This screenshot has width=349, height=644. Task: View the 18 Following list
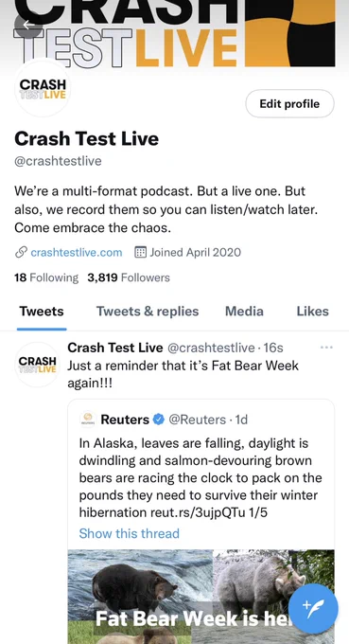pyautogui.click(x=46, y=277)
